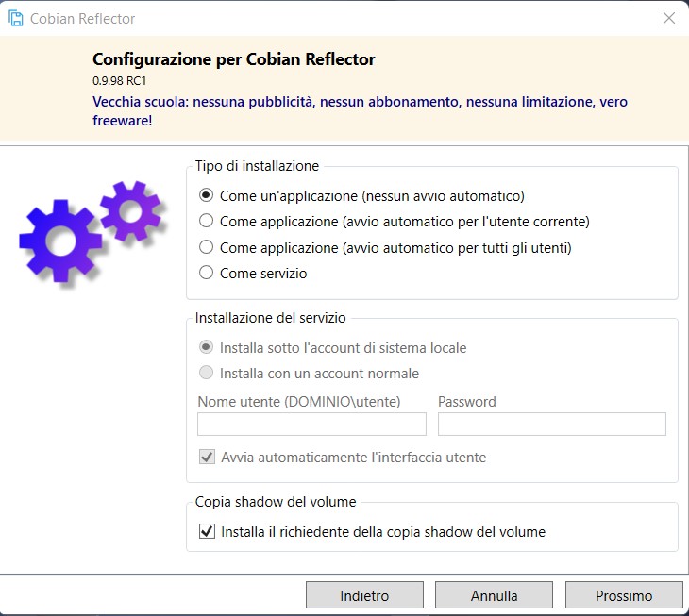Uncheck the volume shadow copy requester checkbox
The width and height of the screenshot is (689, 616).
[x=207, y=531]
